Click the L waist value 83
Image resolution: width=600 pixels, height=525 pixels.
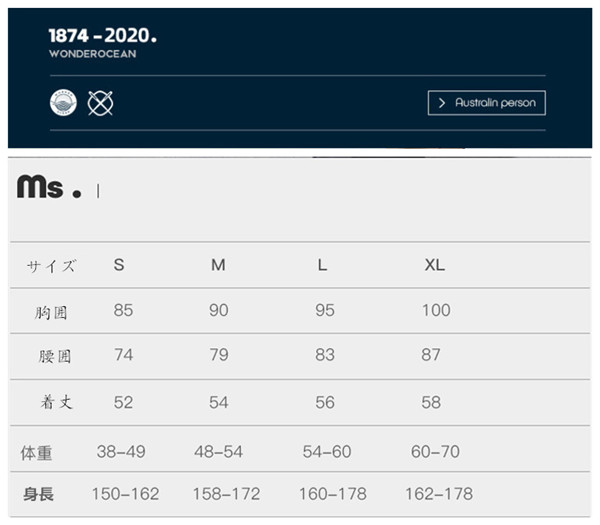click(x=325, y=355)
